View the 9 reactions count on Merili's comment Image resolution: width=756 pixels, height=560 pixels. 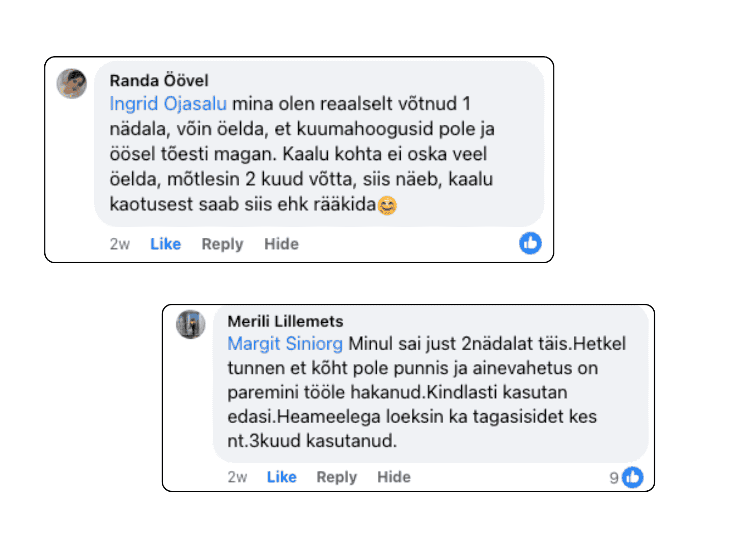pyautogui.click(x=614, y=478)
